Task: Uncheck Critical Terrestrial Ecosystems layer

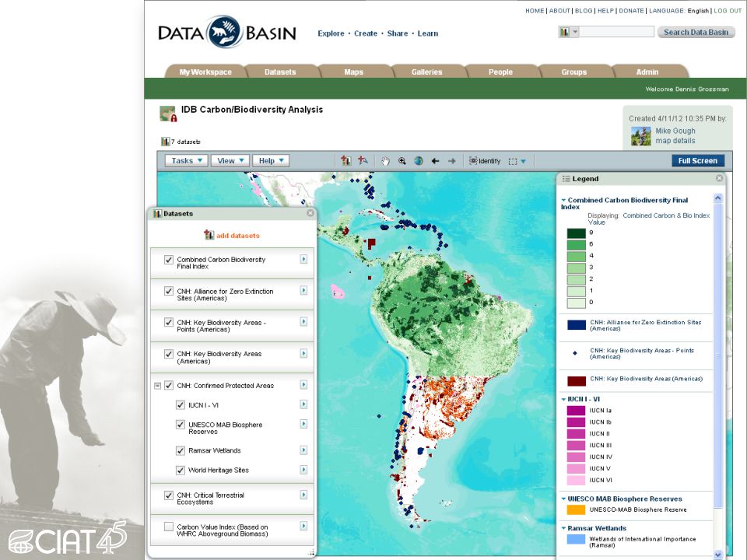Action: [169, 495]
